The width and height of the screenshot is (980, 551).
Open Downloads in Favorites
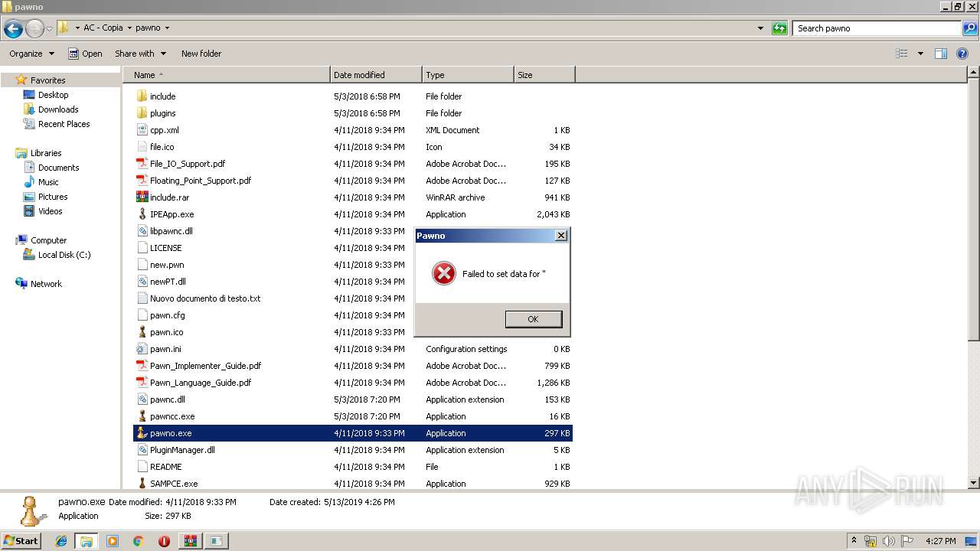point(58,109)
